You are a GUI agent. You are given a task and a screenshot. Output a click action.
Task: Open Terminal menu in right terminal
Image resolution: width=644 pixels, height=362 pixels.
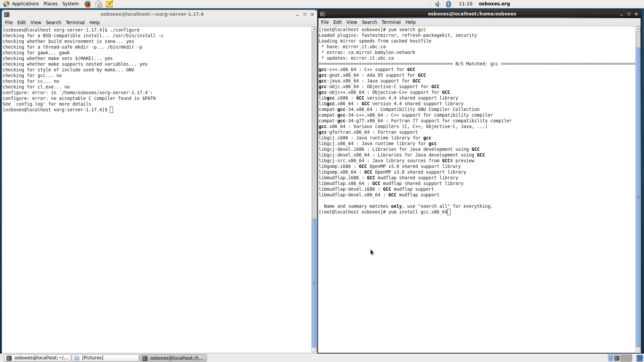pyautogui.click(x=391, y=22)
